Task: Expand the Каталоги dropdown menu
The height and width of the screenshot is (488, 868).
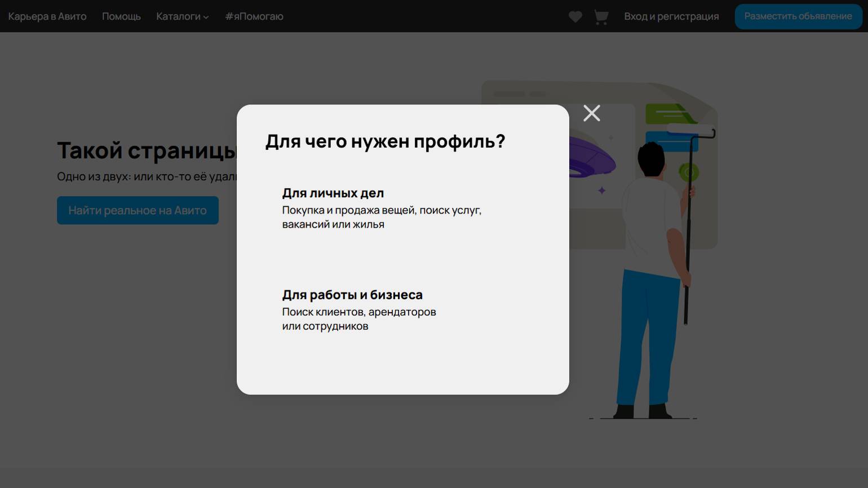Action: click(183, 16)
